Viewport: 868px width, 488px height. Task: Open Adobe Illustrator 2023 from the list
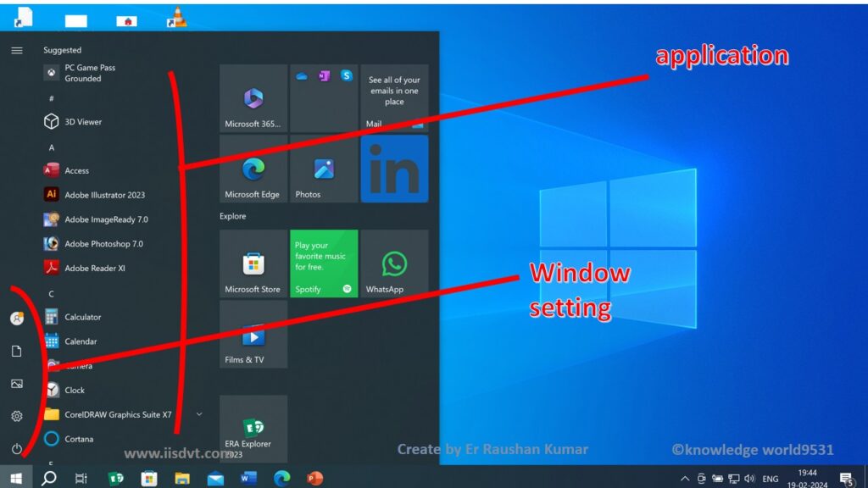coord(104,195)
